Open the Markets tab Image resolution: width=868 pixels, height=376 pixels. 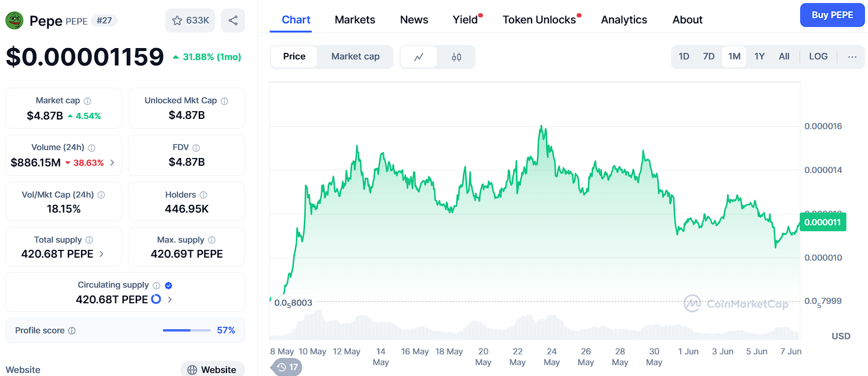click(x=354, y=20)
